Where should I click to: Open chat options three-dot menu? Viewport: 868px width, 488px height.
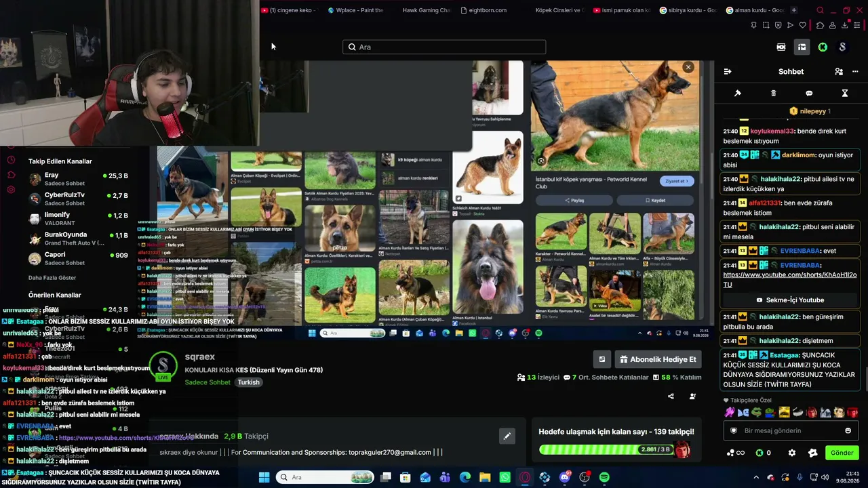pyautogui.click(x=855, y=71)
